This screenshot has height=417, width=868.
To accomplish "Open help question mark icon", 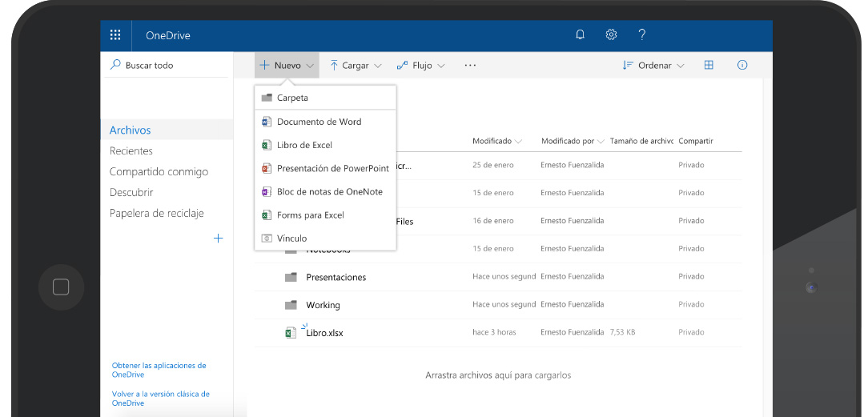I will [x=642, y=35].
